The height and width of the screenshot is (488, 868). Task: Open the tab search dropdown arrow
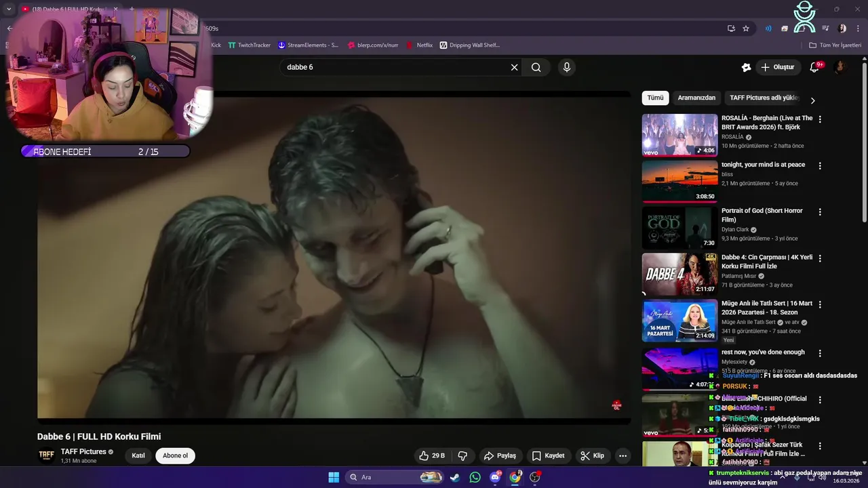pyautogui.click(x=9, y=9)
